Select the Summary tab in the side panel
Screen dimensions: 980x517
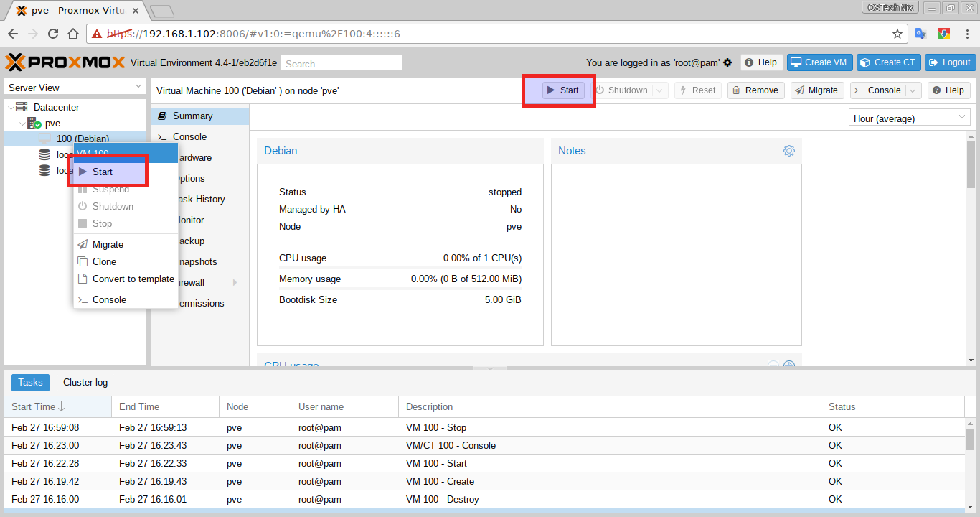(x=199, y=116)
